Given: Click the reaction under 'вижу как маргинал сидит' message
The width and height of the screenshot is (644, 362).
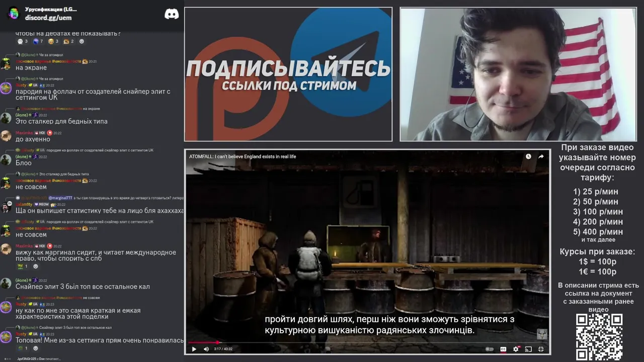Looking at the screenshot, I should [23, 266].
